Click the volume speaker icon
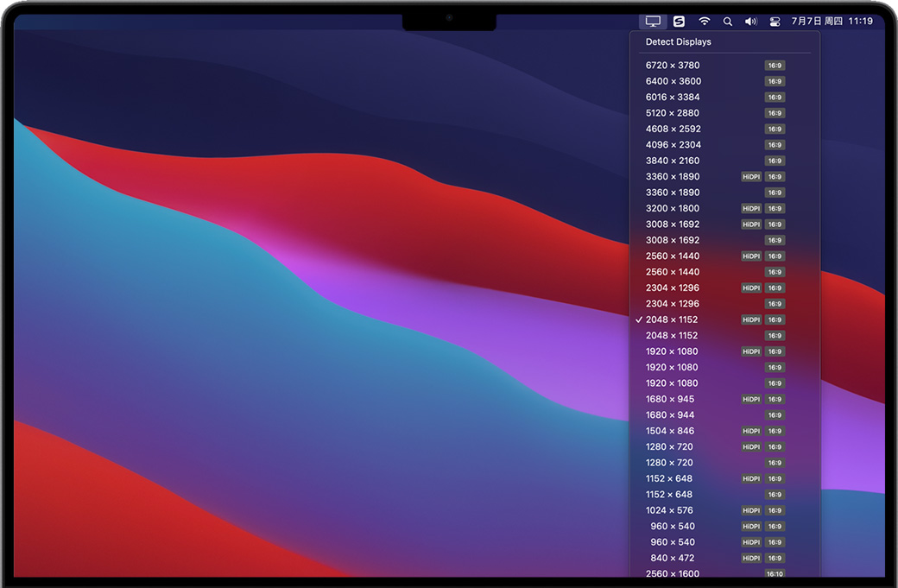This screenshot has height=588, width=898. pyautogui.click(x=750, y=21)
